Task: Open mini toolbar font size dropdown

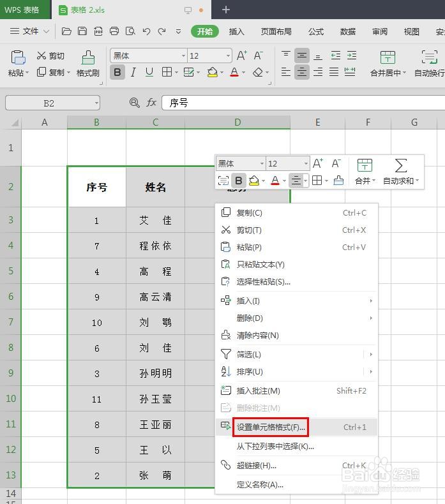Action: (306, 163)
